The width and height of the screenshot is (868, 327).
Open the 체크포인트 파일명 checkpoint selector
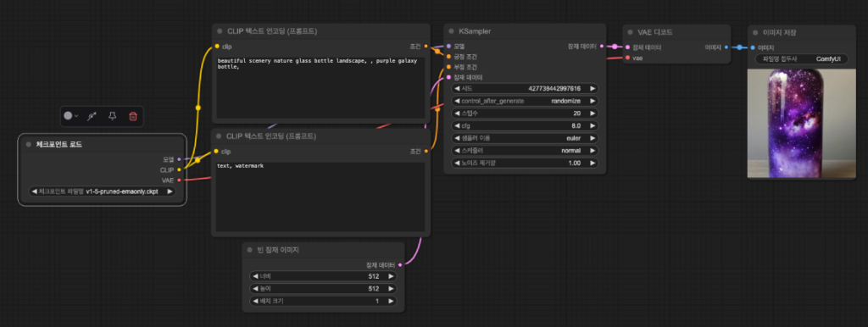pyautogui.click(x=102, y=191)
